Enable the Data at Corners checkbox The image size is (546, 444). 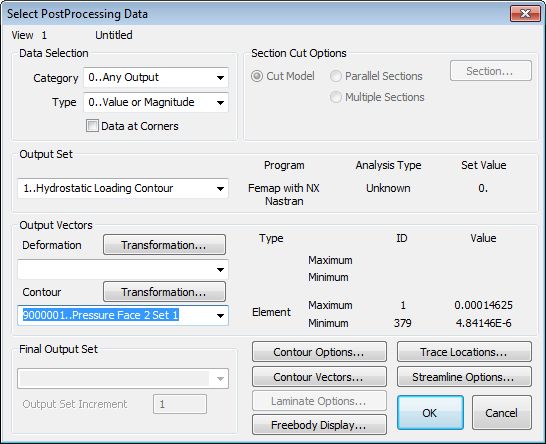[92, 126]
